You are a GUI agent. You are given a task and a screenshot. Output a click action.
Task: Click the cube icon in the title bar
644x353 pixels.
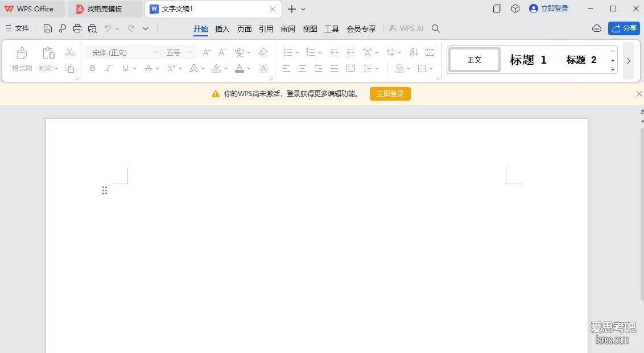tap(515, 9)
